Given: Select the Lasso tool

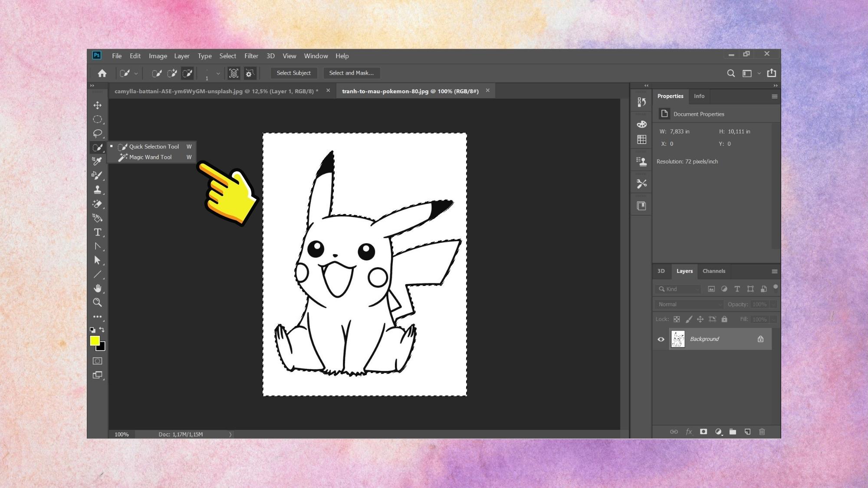Looking at the screenshot, I should click(x=97, y=133).
